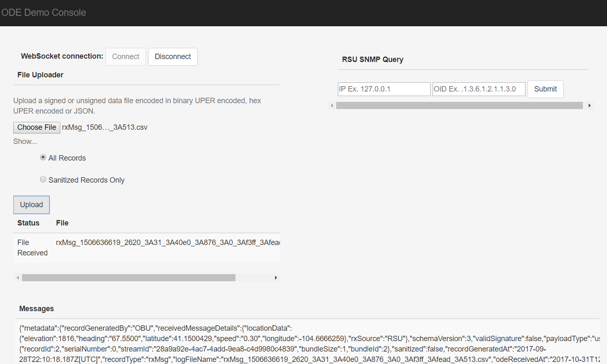Click the upload instructions paragraph
The height and width of the screenshot is (364, 607).
(x=137, y=106)
